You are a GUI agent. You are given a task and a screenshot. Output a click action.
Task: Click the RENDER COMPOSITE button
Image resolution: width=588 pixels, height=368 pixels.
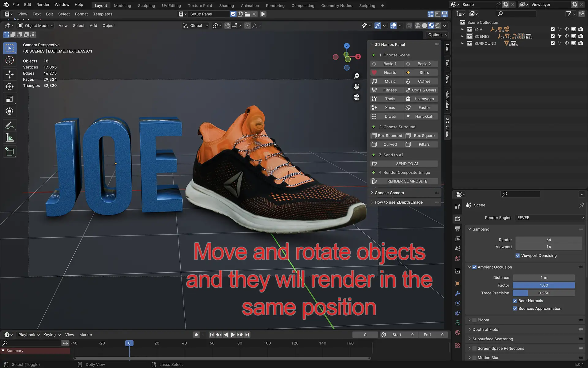[404, 181]
